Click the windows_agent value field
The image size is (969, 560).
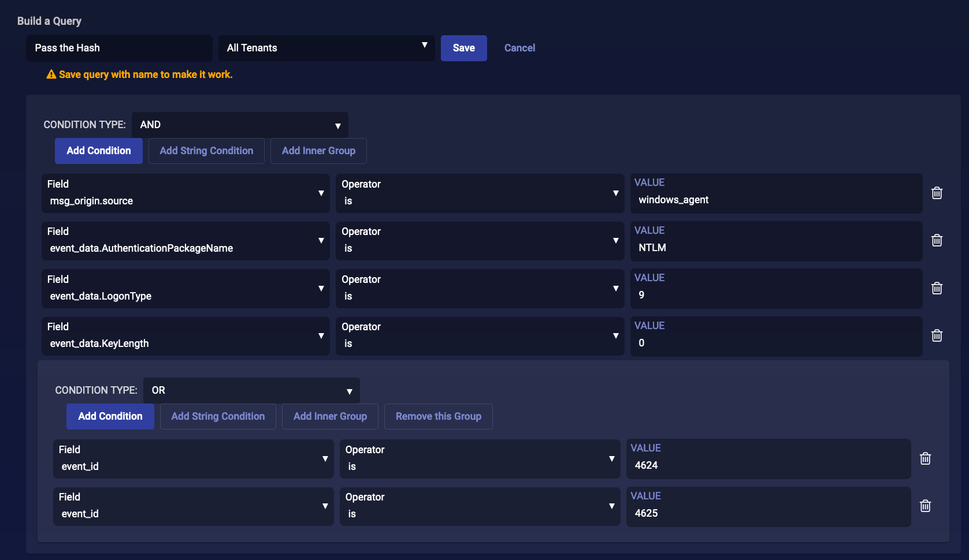pyautogui.click(x=775, y=200)
